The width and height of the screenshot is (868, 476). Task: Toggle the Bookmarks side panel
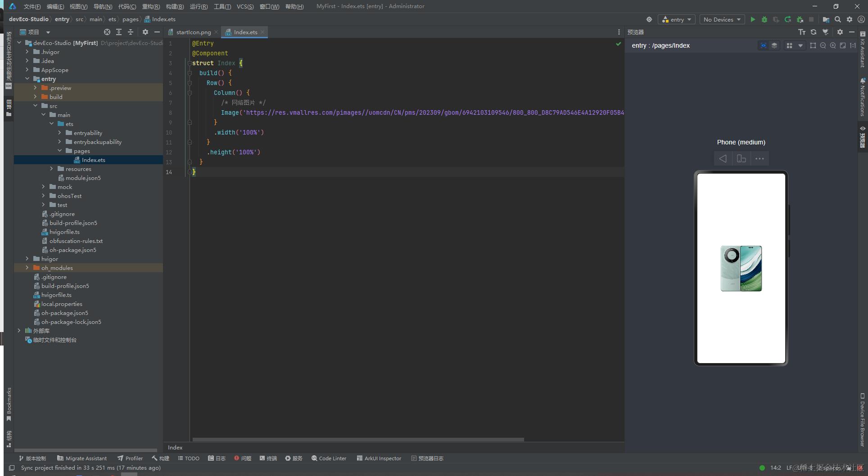pos(9,404)
